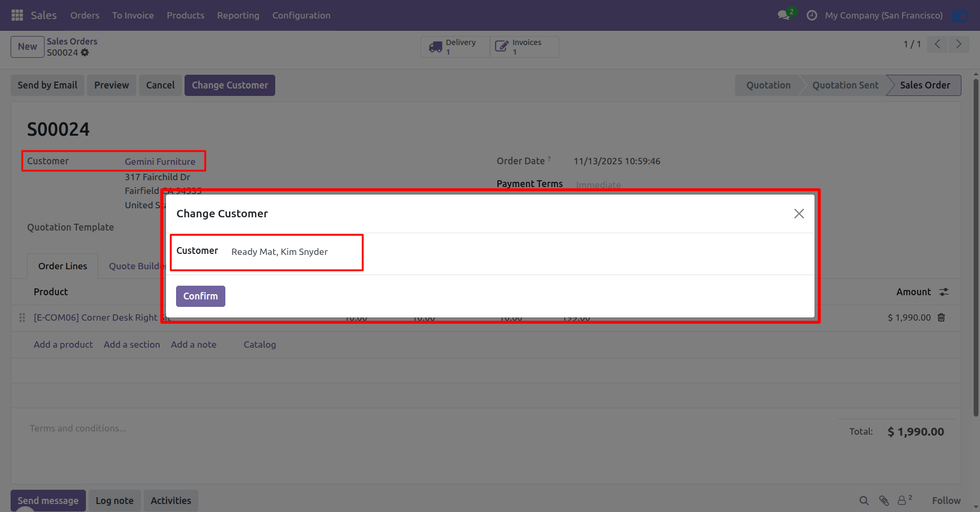Viewport: 980px width, 512px height.
Task: Click the Change Customer button
Action: click(x=230, y=85)
